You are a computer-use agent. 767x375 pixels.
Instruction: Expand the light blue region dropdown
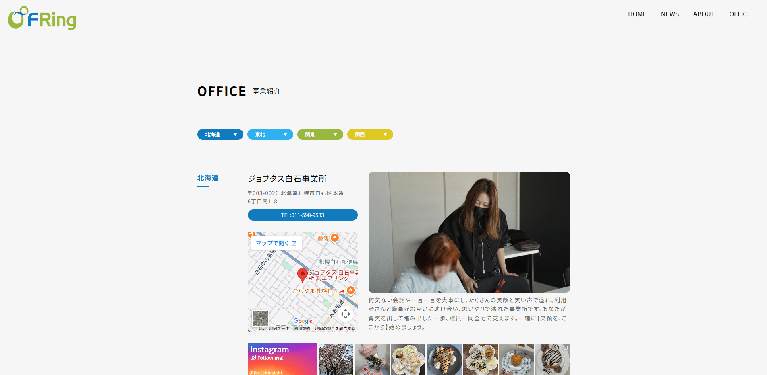coord(270,134)
